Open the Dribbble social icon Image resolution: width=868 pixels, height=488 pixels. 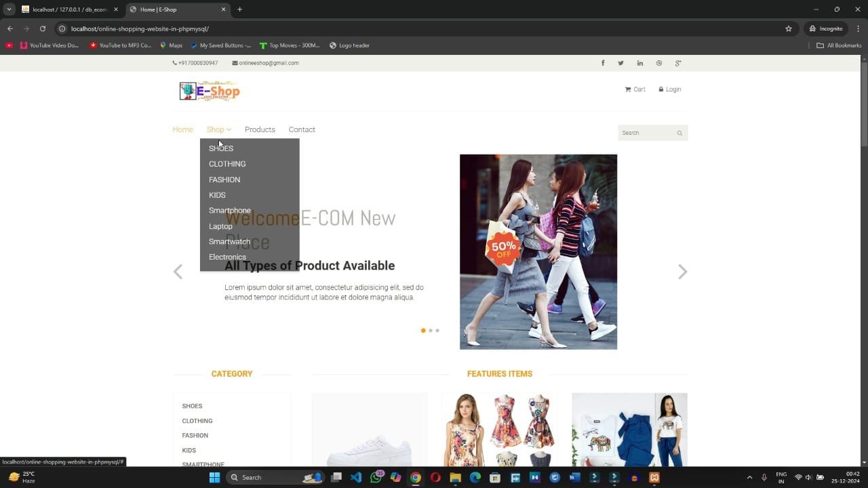[x=658, y=63]
